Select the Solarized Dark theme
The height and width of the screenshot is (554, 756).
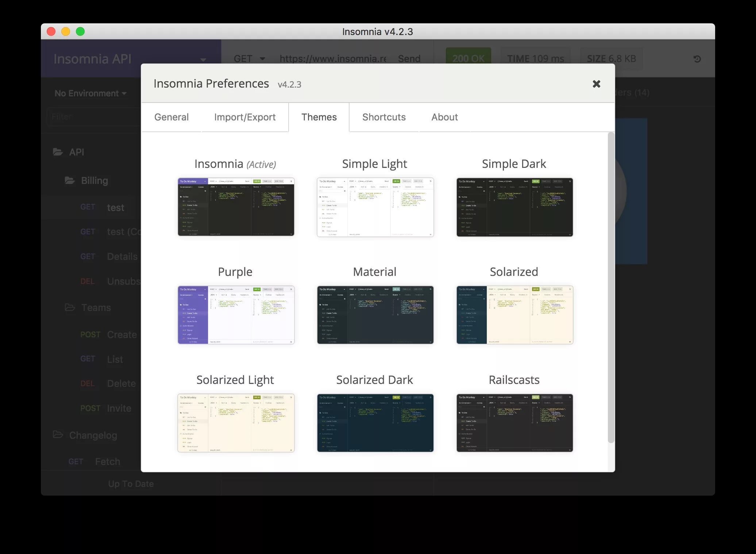tap(375, 423)
